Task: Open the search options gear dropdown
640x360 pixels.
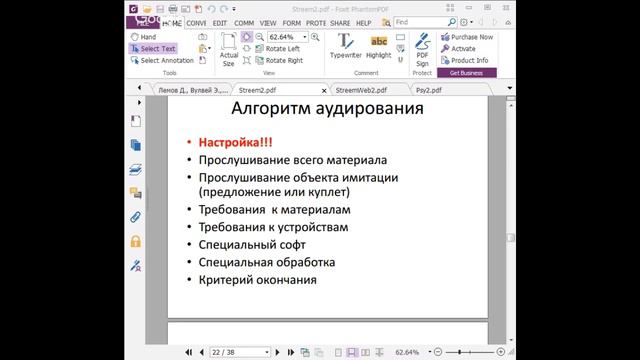Action: pyautogui.click(x=466, y=22)
